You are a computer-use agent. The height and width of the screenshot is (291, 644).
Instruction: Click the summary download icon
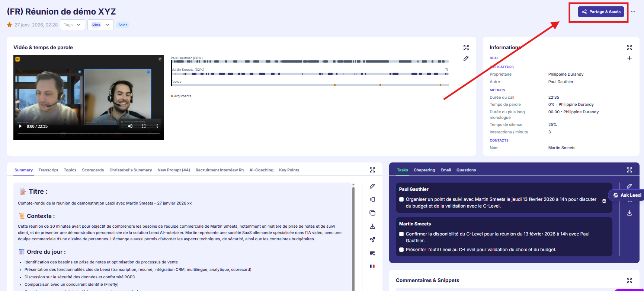point(372,227)
